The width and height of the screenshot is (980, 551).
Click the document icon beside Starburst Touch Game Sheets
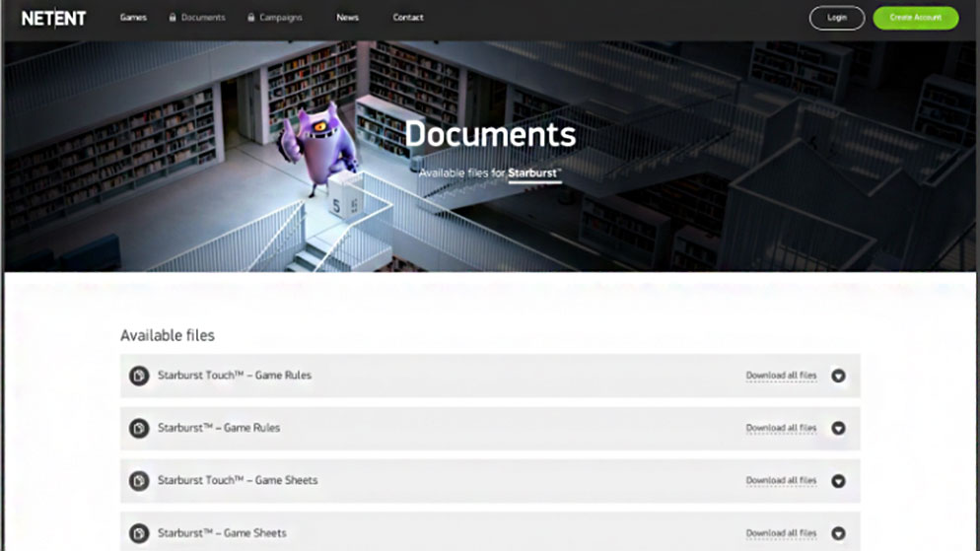coord(139,481)
